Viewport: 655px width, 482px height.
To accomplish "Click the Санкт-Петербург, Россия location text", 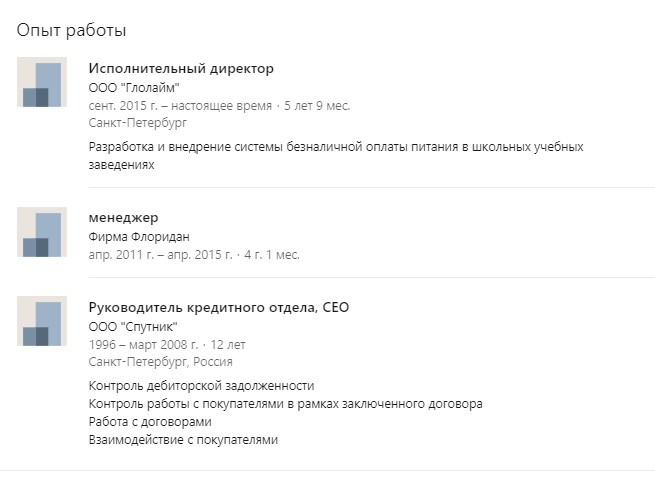I will click(161, 362).
